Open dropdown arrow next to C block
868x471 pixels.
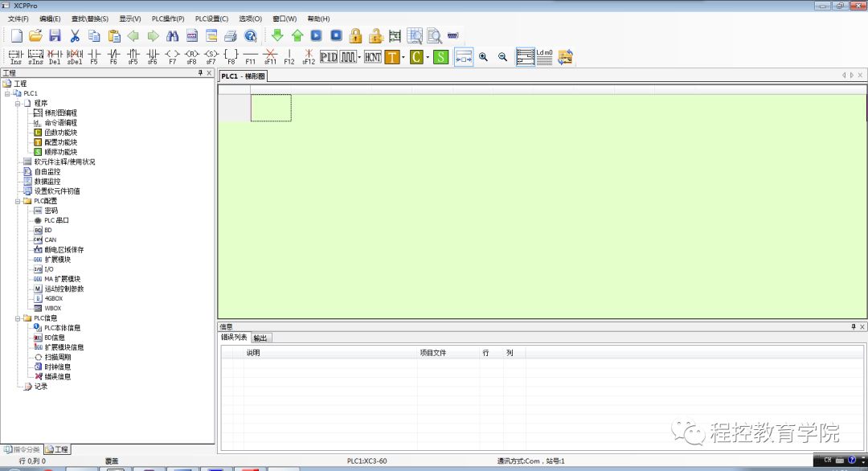(x=428, y=57)
